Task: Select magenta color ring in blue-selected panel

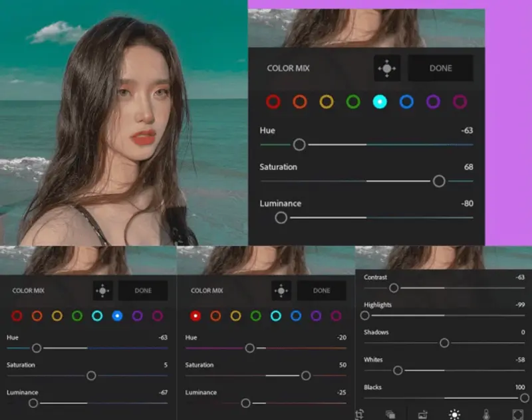Action: pos(158,316)
